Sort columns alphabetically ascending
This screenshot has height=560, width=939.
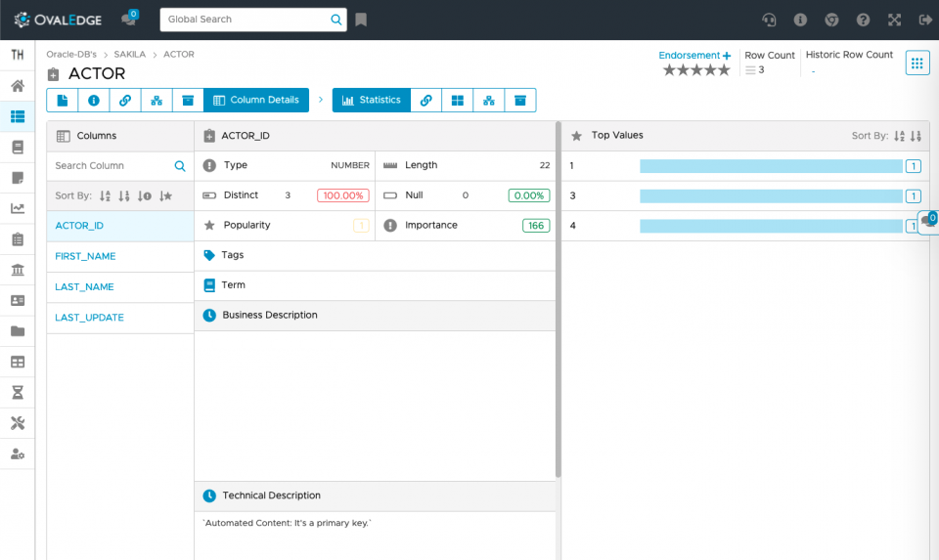coord(105,195)
